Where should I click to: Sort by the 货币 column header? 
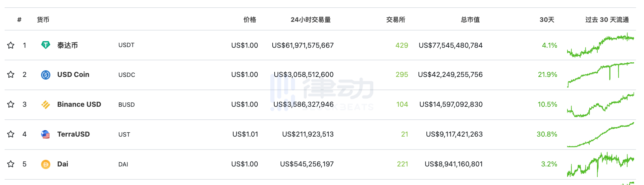coord(43,20)
